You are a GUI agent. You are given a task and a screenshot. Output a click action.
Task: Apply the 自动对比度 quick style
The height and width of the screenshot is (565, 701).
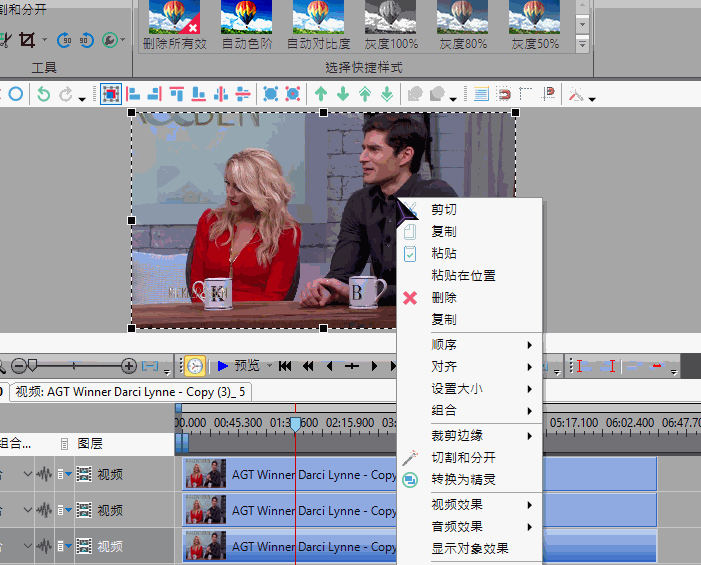coord(318,25)
